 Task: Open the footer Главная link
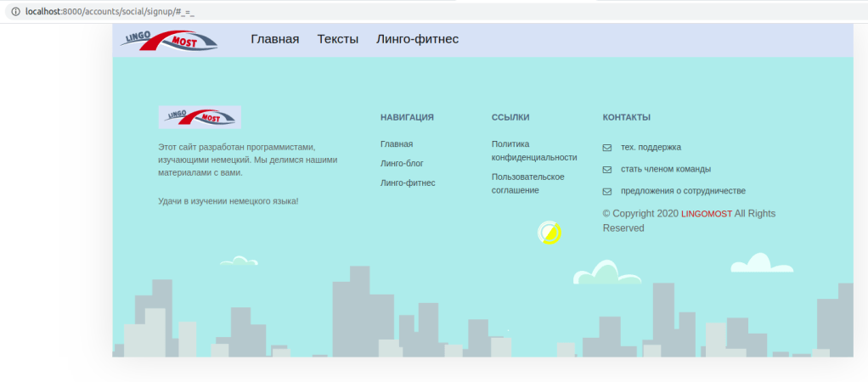397,144
